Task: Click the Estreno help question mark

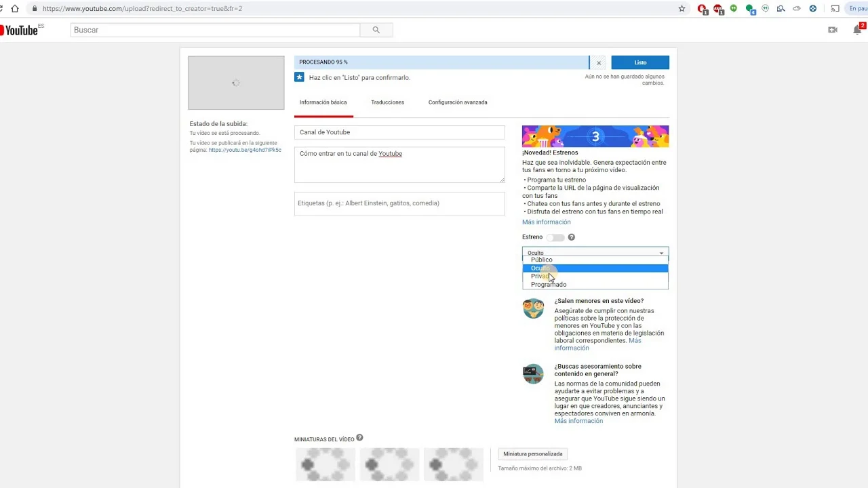Action: [572, 237]
